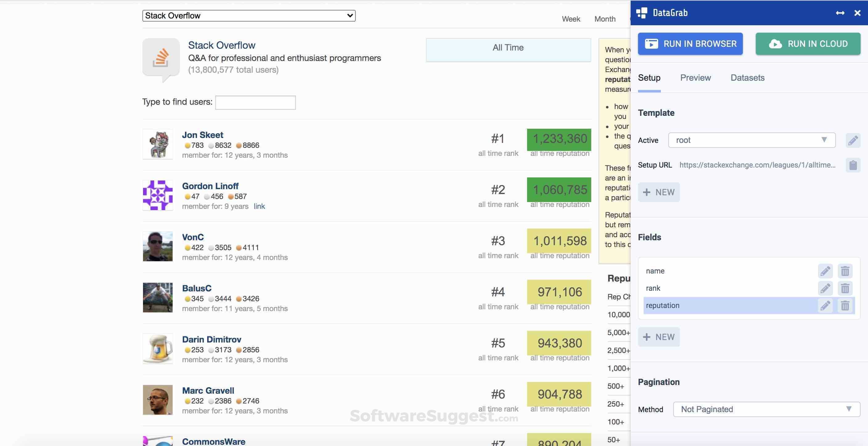Switch to the Datasets tab
Screen dimensions: 868x446
point(747,77)
